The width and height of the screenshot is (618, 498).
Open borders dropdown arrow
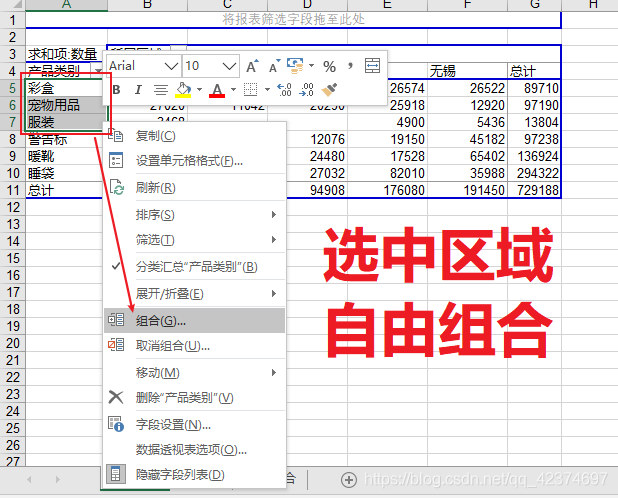(267, 90)
